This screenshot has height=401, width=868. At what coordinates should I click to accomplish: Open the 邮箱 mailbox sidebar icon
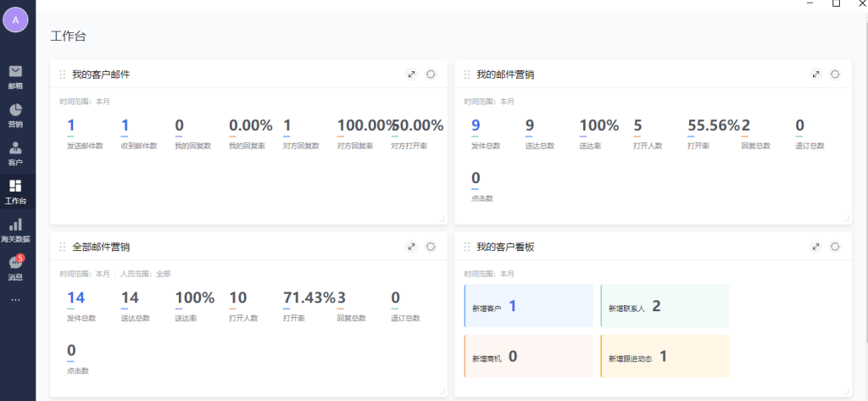coord(15,75)
